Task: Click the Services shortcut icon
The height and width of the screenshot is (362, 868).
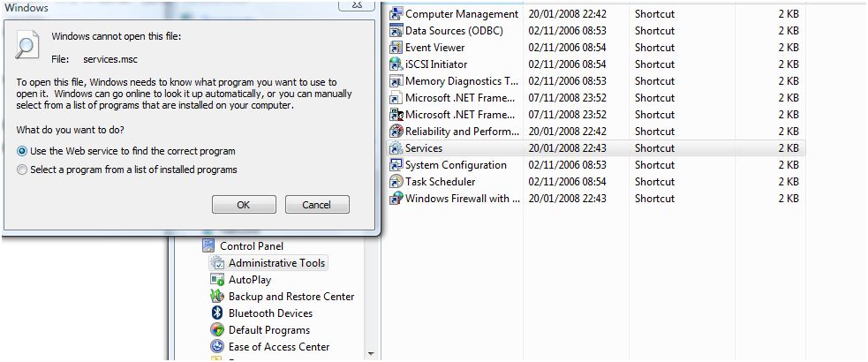Action: pyautogui.click(x=396, y=148)
